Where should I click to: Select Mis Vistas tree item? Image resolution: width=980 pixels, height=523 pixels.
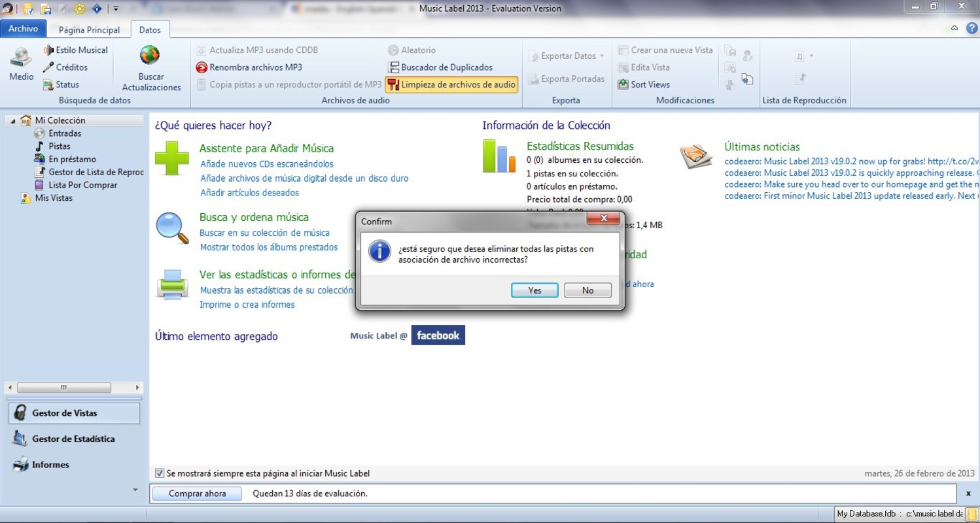click(x=54, y=197)
